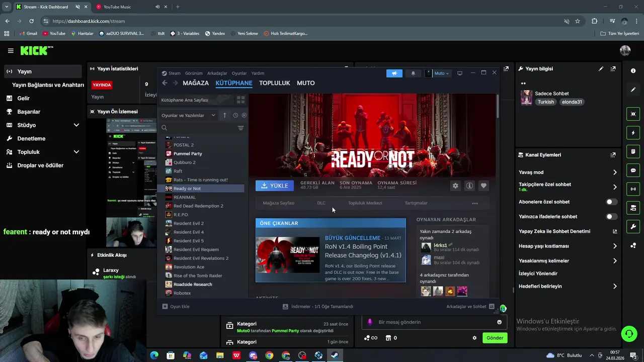
Task: Open RoN v1.4 Boiling Point news thumbnail
Action: 287,254
